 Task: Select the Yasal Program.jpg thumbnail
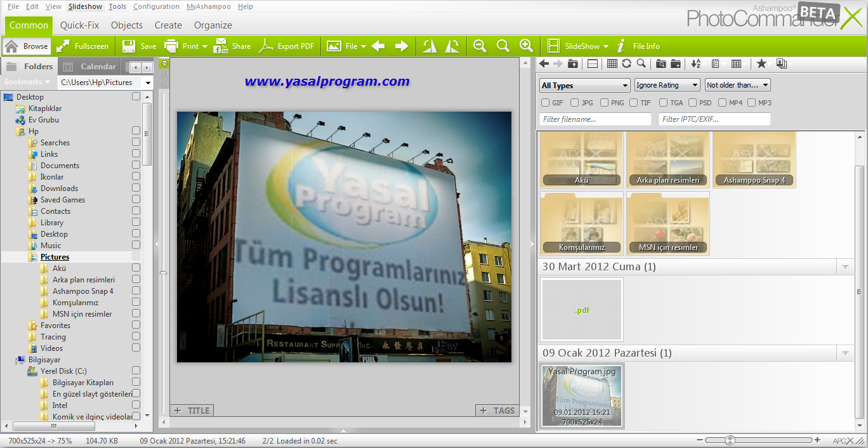pos(582,395)
